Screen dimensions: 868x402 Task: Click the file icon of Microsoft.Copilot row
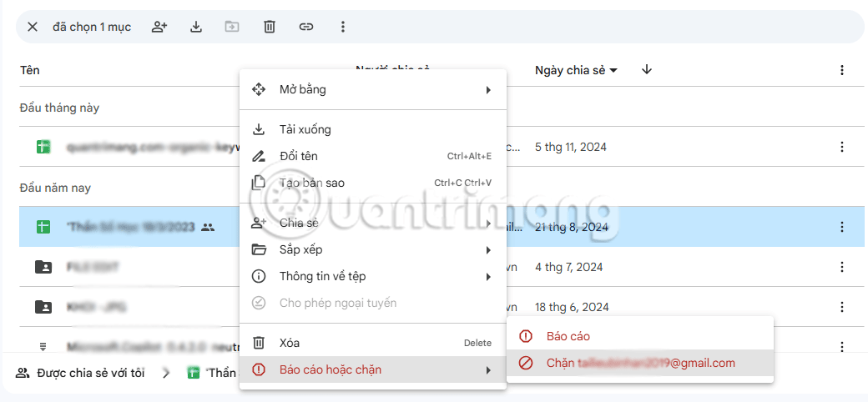click(x=43, y=347)
